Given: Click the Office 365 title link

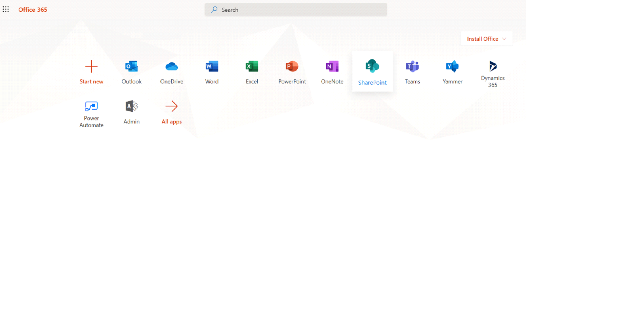Looking at the screenshot, I should (x=33, y=10).
